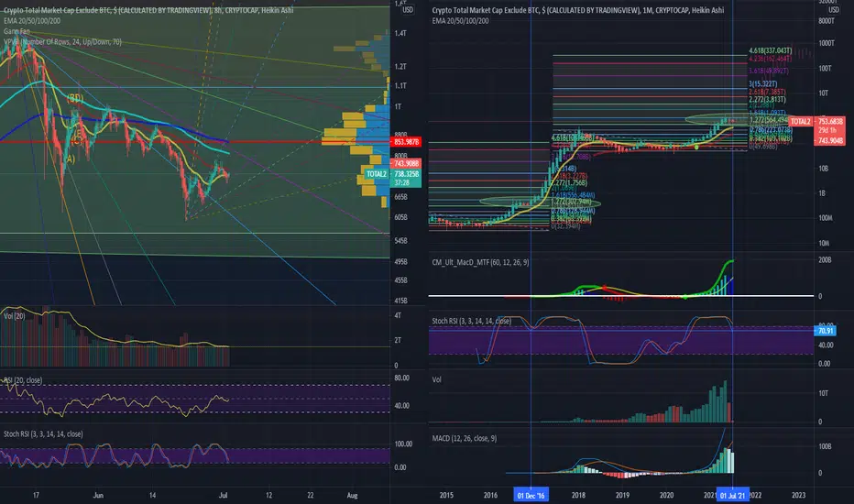Select the 8h chart title legend
The height and width of the screenshot is (504, 854).
pos(148,10)
